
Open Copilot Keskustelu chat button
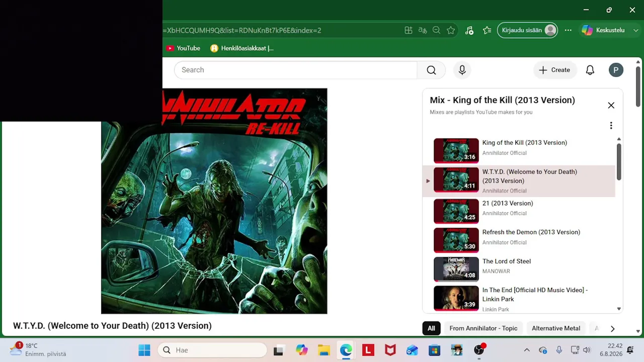603,30
